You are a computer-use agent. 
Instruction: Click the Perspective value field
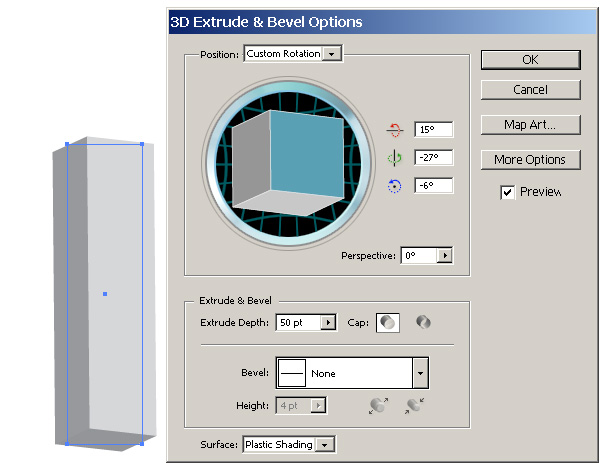[x=419, y=256]
